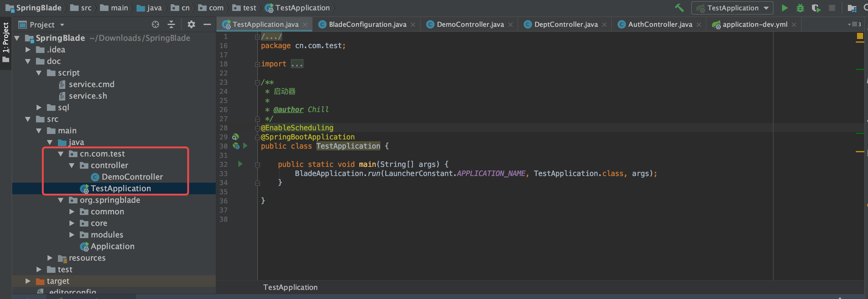Collapse the script folder
Viewport: 868px width, 299px height.
[x=39, y=73]
